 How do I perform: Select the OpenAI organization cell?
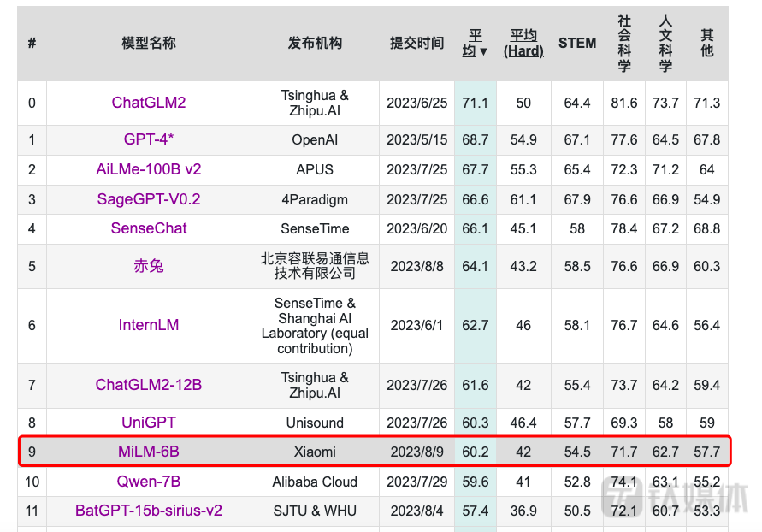click(x=315, y=140)
